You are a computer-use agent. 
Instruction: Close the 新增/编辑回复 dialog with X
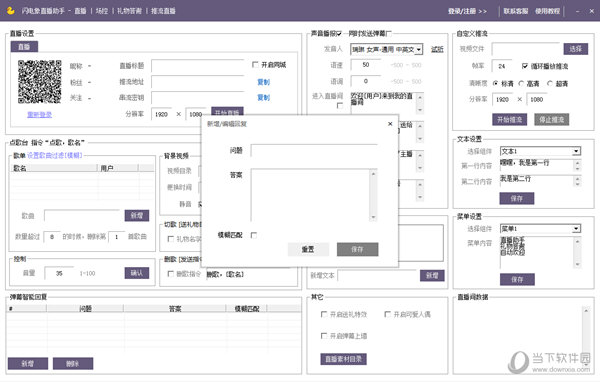(390, 124)
